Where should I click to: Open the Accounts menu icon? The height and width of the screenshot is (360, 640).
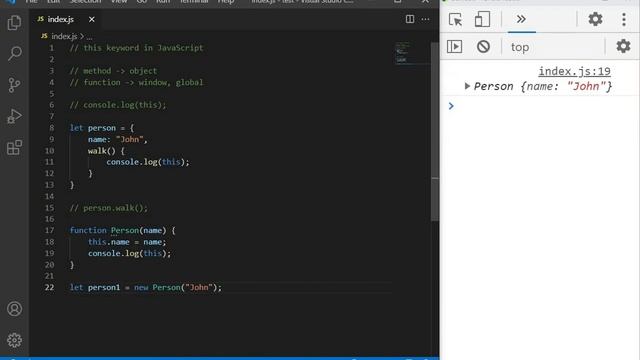click(x=14, y=309)
